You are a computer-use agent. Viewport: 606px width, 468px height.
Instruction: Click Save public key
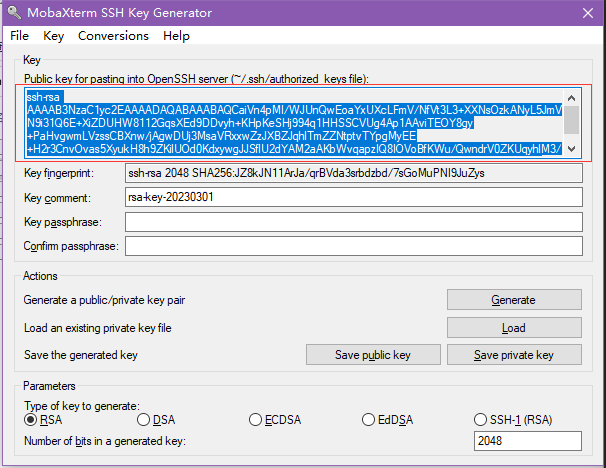point(373,354)
